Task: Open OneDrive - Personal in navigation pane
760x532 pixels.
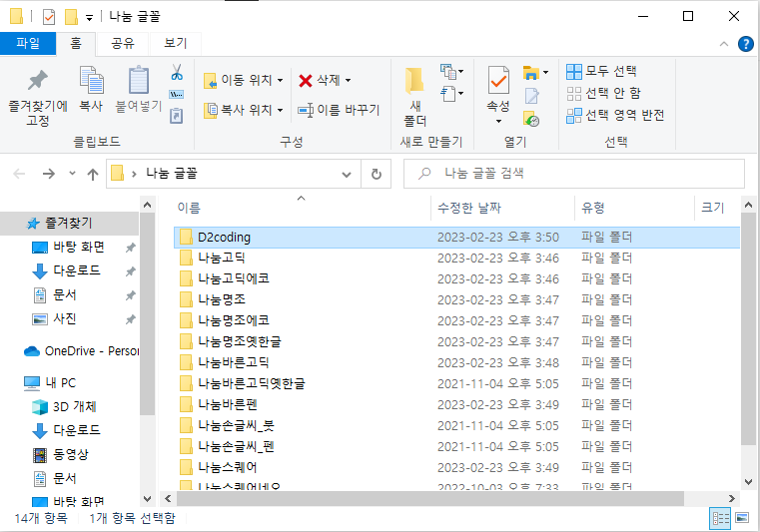Action: [81, 351]
